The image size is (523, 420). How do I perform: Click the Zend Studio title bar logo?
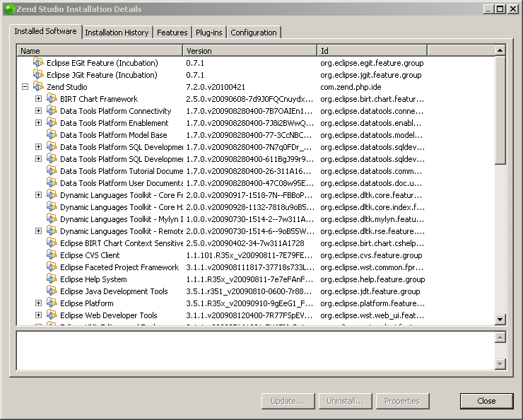10,9
